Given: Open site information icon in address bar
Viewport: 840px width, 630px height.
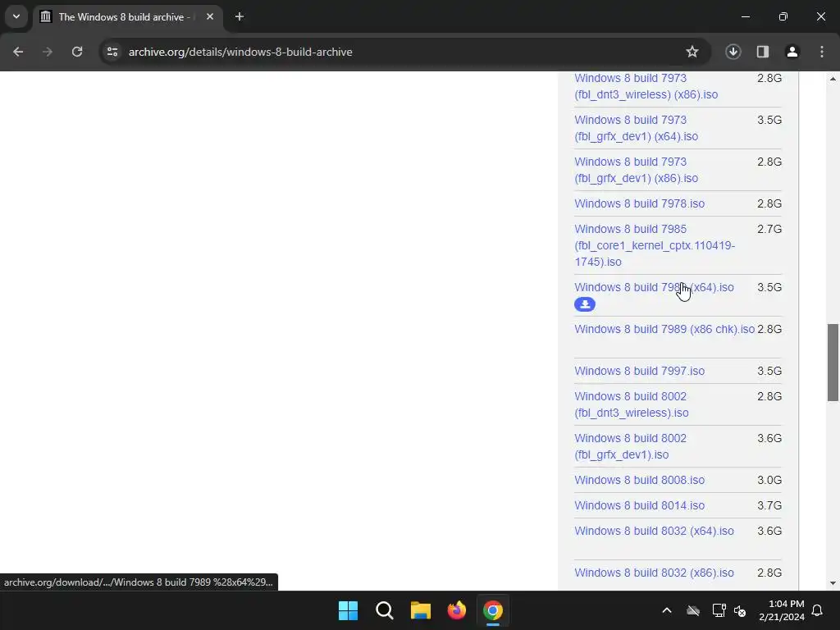Looking at the screenshot, I should point(112,52).
